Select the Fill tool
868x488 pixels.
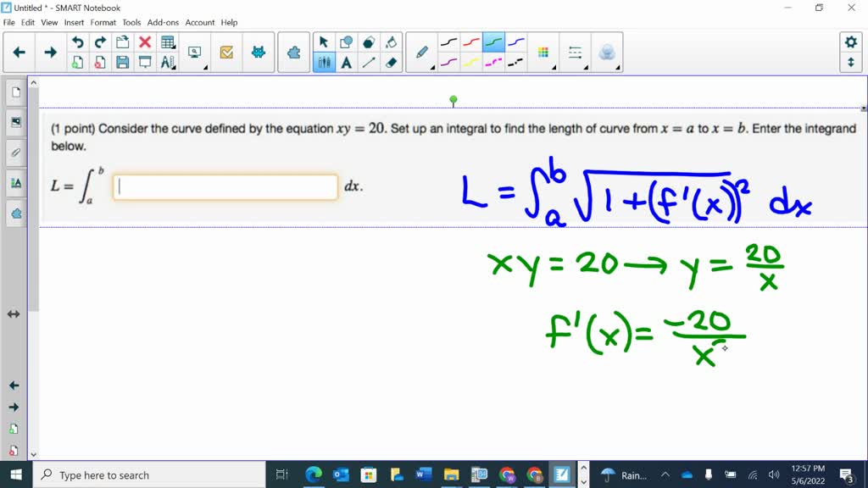click(x=392, y=41)
